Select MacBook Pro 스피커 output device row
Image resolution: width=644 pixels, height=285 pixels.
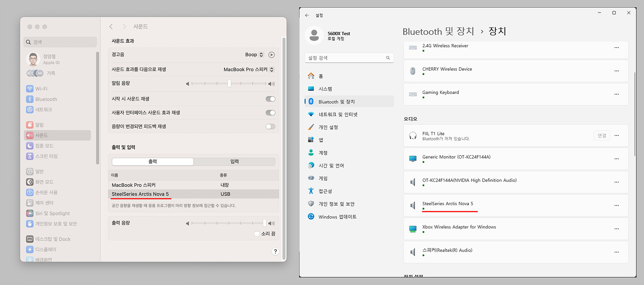[x=194, y=185]
